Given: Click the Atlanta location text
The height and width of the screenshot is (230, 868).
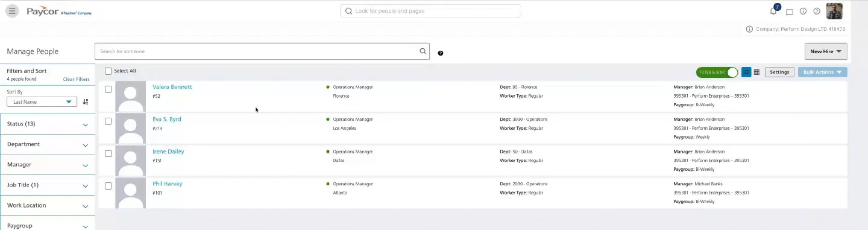Looking at the screenshot, I should point(340,193).
